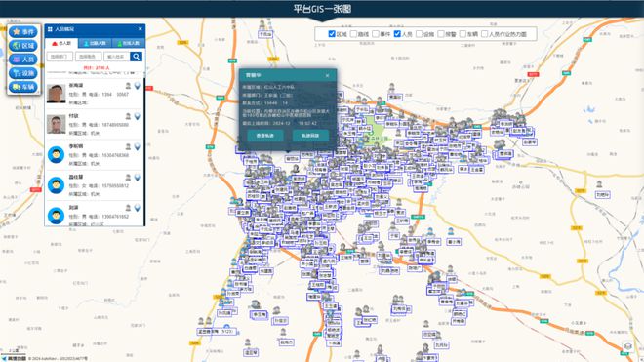Open the 选择部门 department dropdown
This screenshot has width=644, height=362.
[60, 57]
